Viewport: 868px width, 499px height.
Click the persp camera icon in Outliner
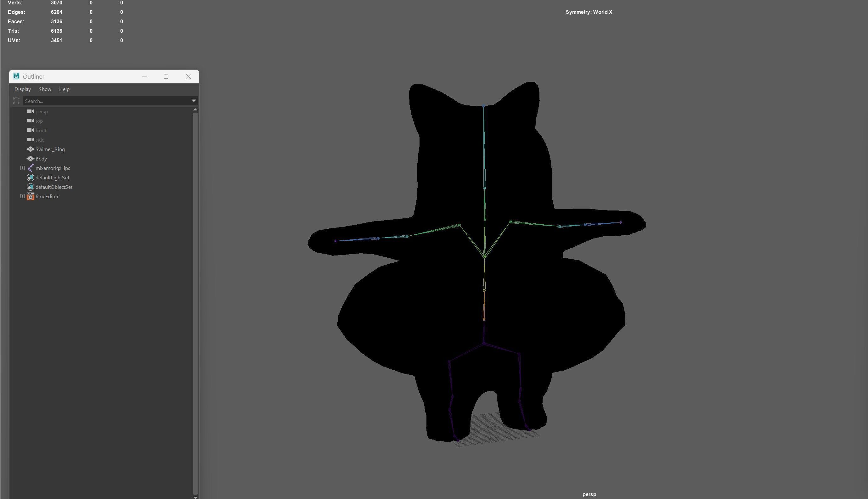[x=31, y=111]
